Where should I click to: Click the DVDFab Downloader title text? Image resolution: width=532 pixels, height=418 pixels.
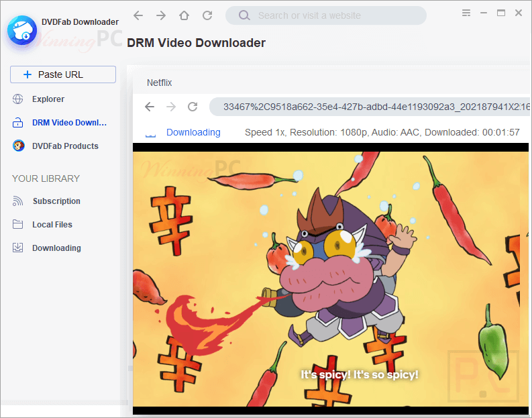point(80,21)
